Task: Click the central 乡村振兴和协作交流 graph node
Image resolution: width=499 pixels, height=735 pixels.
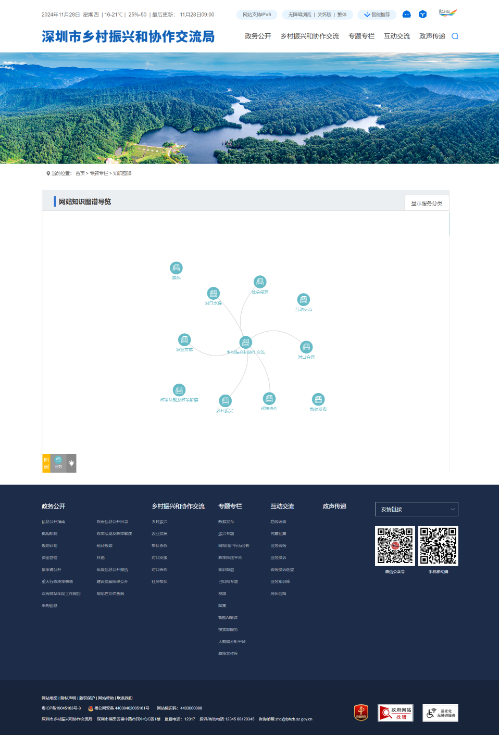Action: pos(246,342)
